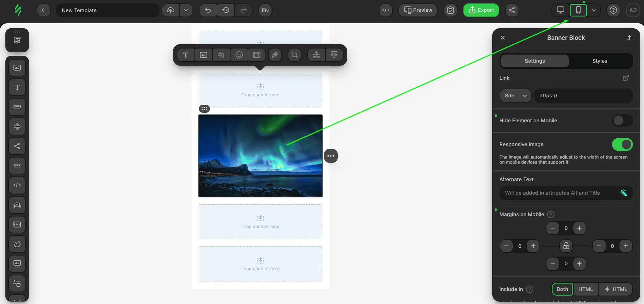
Task: Click the green Export button
Action: 481,10
